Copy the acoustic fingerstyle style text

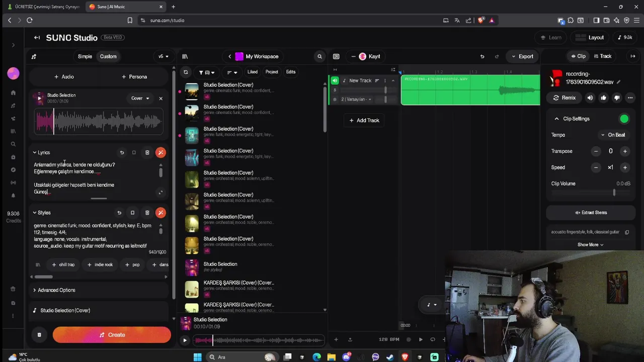(x=627, y=232)
